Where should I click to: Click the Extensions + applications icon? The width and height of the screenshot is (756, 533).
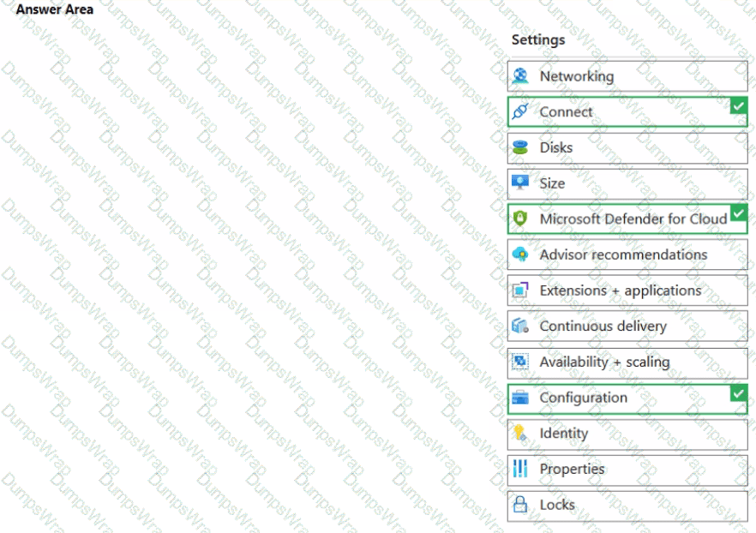[520, 290]
